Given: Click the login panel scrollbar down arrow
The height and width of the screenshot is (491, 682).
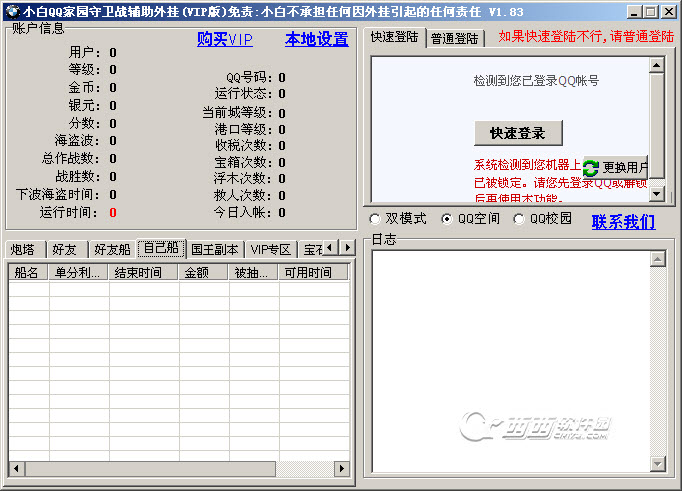Looking at the screenshot, I should point(656,193).
